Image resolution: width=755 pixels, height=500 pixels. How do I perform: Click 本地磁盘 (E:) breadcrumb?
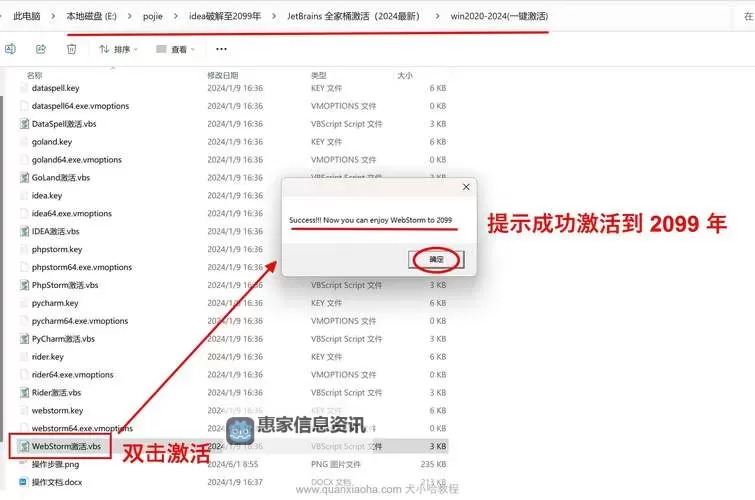click(x=91, y=16)
